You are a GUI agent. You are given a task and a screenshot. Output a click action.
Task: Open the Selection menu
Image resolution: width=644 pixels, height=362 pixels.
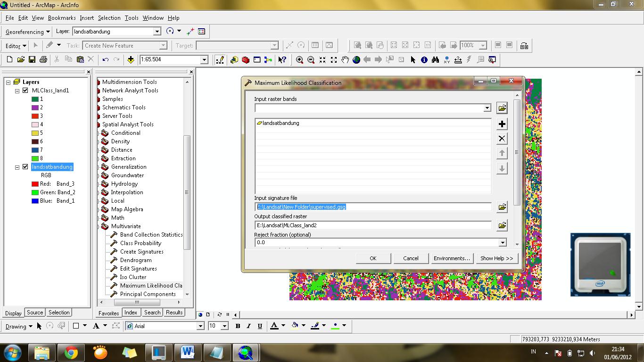[x=109, y=18]
